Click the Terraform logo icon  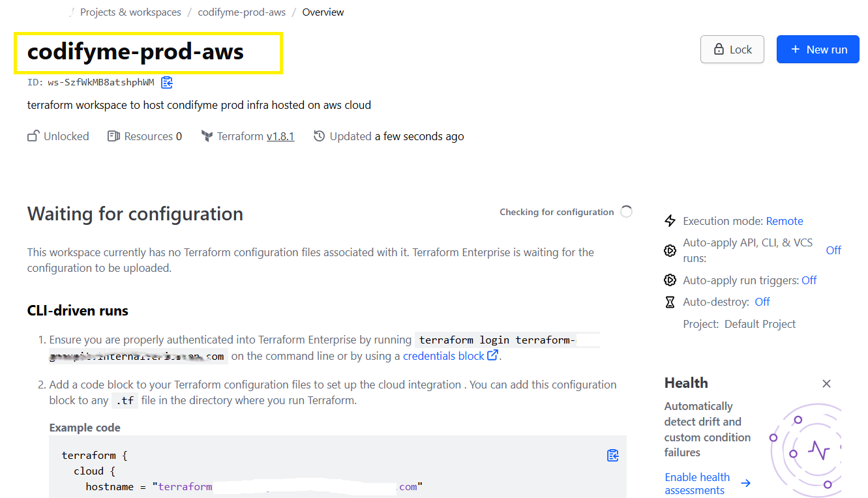[x=207, y=136]
